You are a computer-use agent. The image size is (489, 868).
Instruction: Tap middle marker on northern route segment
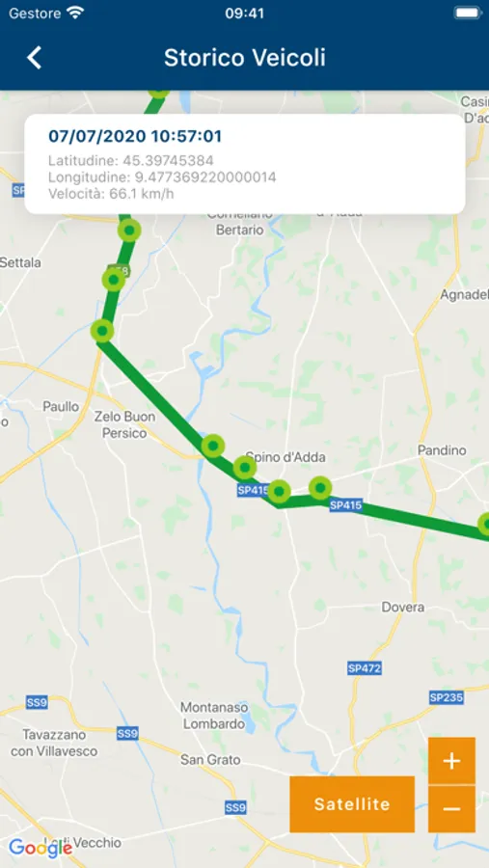pos(114,280)
